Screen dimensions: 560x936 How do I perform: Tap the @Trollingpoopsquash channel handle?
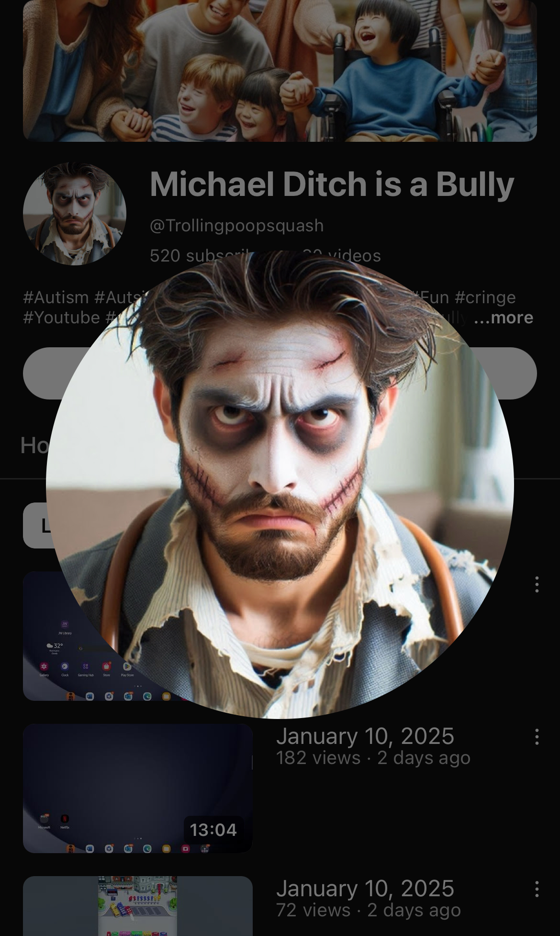(x=237, y=226)
